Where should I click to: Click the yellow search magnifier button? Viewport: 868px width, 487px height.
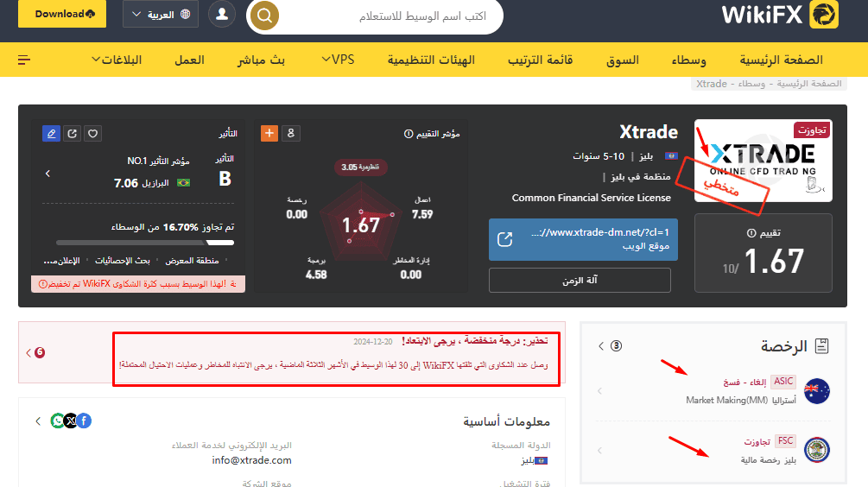(x=264, y=16)
